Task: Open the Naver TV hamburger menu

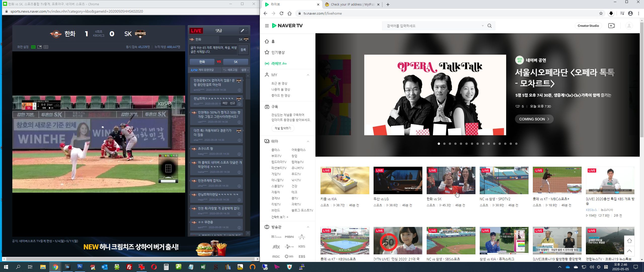Action: [x=267, y=26]
